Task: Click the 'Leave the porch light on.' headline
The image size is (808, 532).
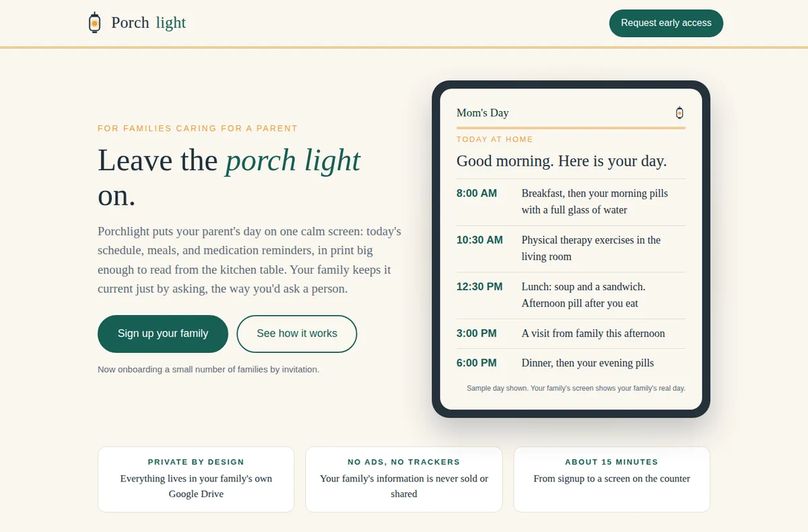Action: tap(229, 178)
